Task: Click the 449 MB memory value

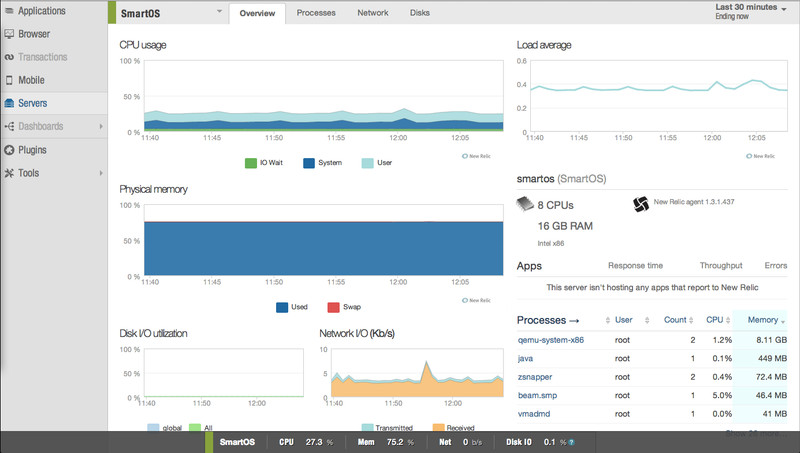Action: [x=772, y=359]
